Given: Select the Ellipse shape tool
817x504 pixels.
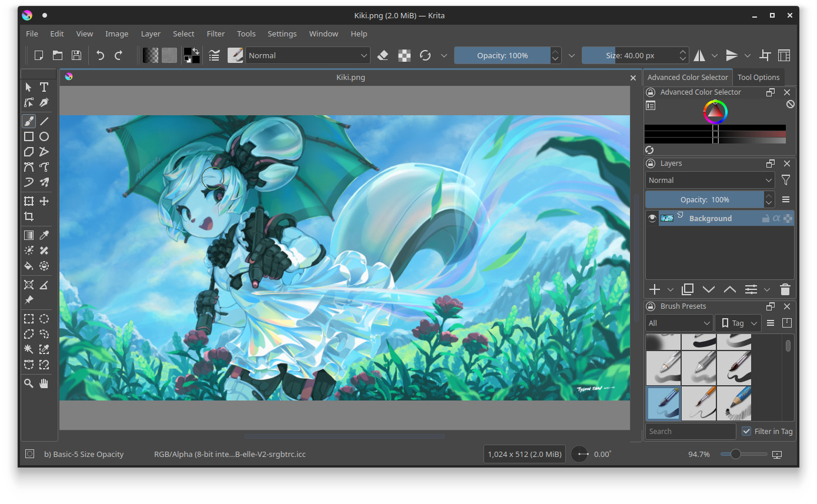Looking at the screenshot, I should click(x=44, y=136).
